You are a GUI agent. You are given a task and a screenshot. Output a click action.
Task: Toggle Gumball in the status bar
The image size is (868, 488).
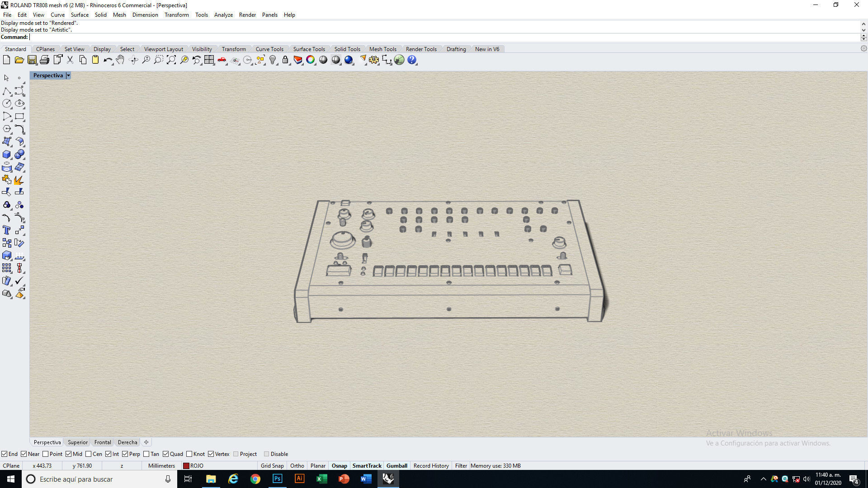pyautogui.click(x=397, y=466)
